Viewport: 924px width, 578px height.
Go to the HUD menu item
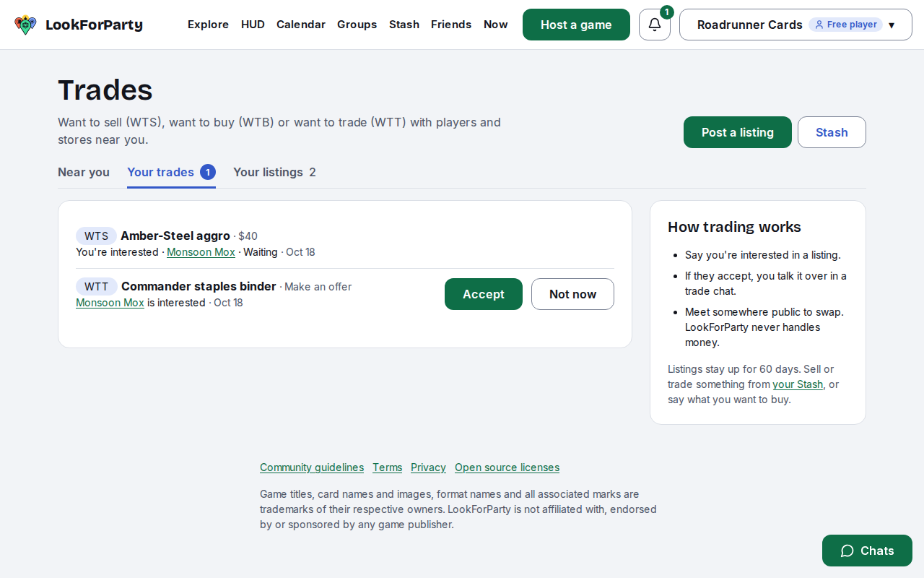[x=253, y=25]
